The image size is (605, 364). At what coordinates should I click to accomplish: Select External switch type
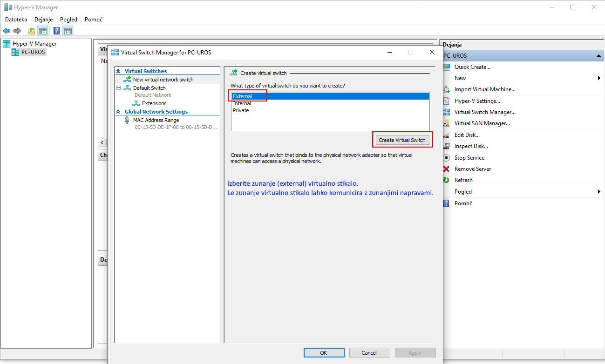click(x=330, y=96)
